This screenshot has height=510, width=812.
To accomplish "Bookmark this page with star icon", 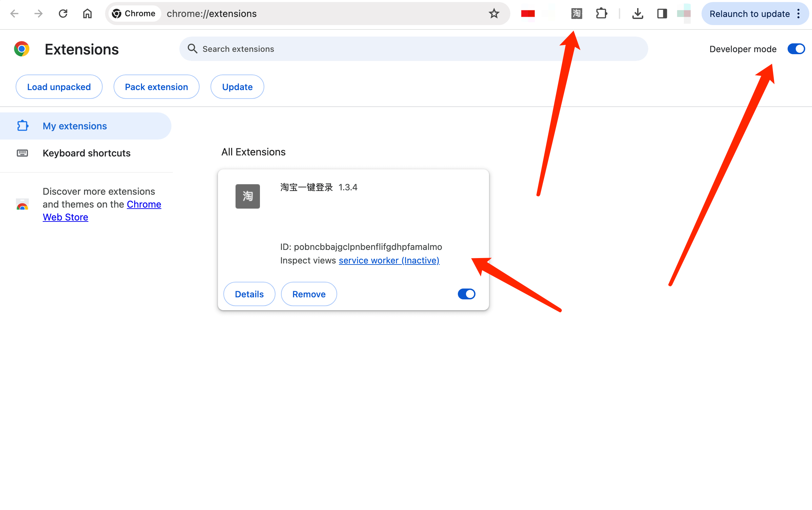I will coord(494,14).
